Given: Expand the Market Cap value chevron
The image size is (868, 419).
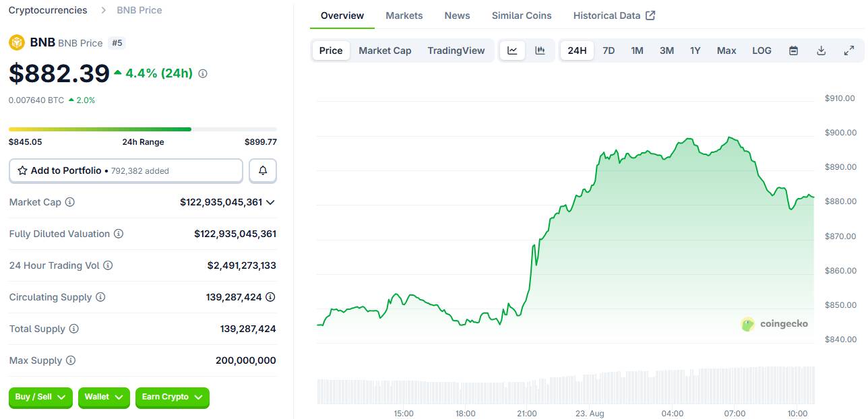Looking at the screenshot, I should [x=270, y=202].
